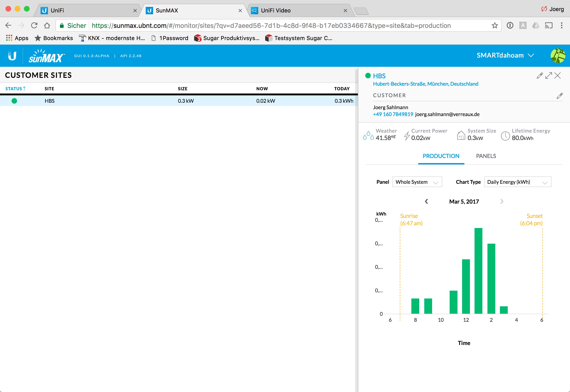Viewport: 570px width, 392px height.
Task: Edit the HBS site details pencil
Action: (540, 76)
